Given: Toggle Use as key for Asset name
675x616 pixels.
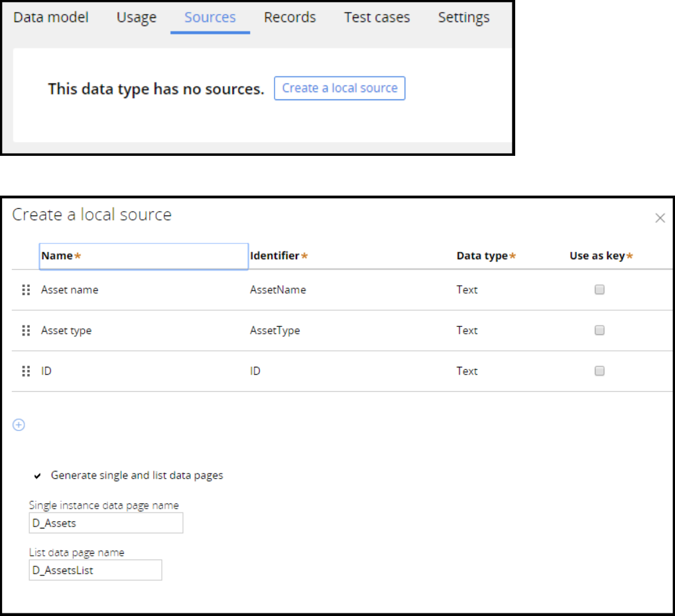Looking at the screenshot, I should [599, 290].
